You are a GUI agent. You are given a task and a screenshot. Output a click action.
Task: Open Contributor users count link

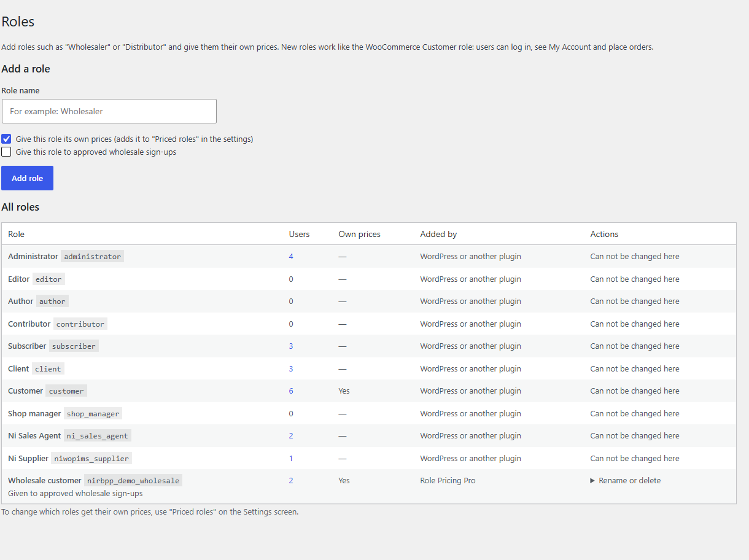coord(291,324)
